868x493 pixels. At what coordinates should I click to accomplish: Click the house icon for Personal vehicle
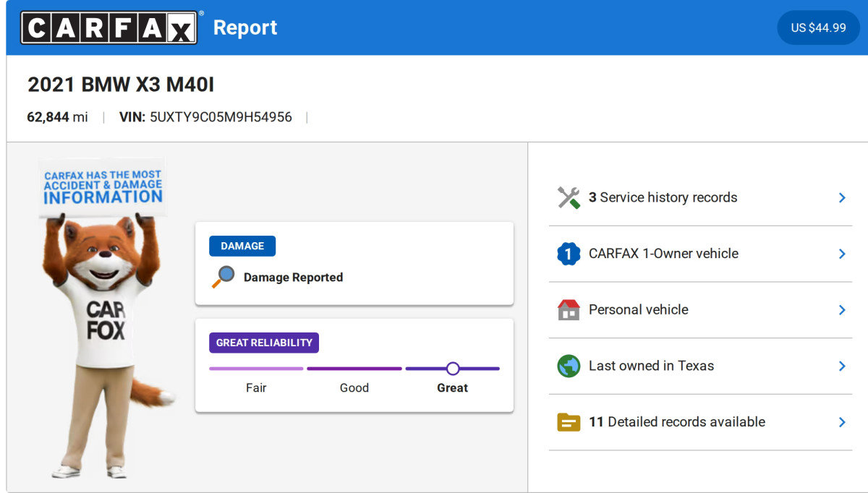(x=569, y=309)
